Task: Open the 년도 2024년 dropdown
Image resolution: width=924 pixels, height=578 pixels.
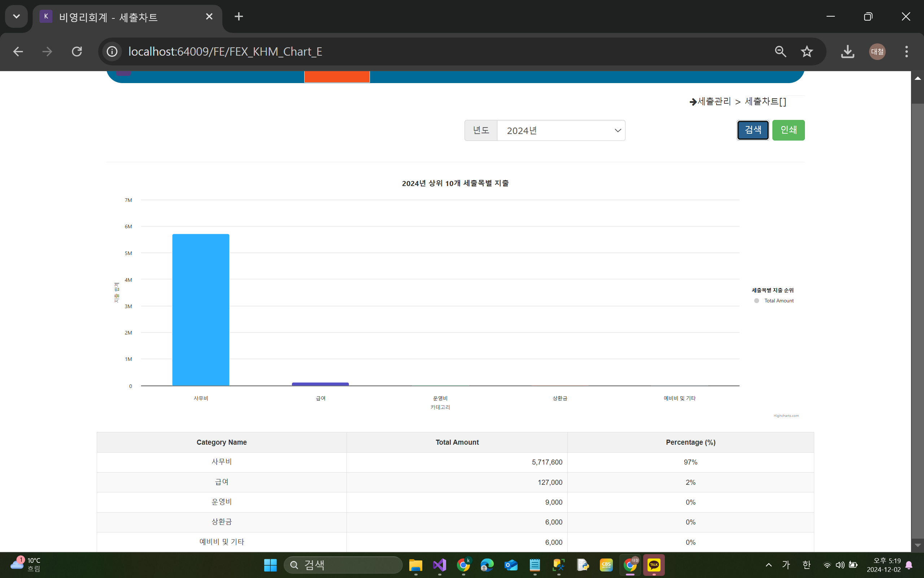Action: 561,130
